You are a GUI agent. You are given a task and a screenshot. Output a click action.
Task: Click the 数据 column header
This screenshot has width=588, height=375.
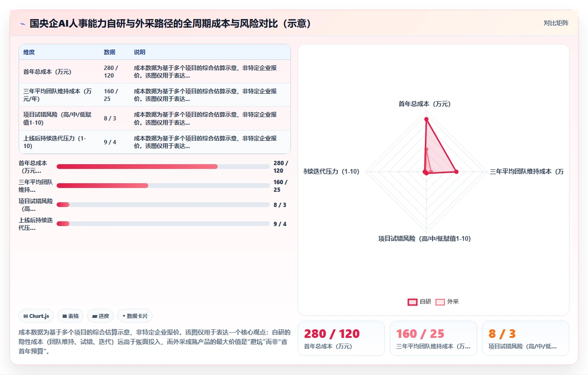(110, 52)
